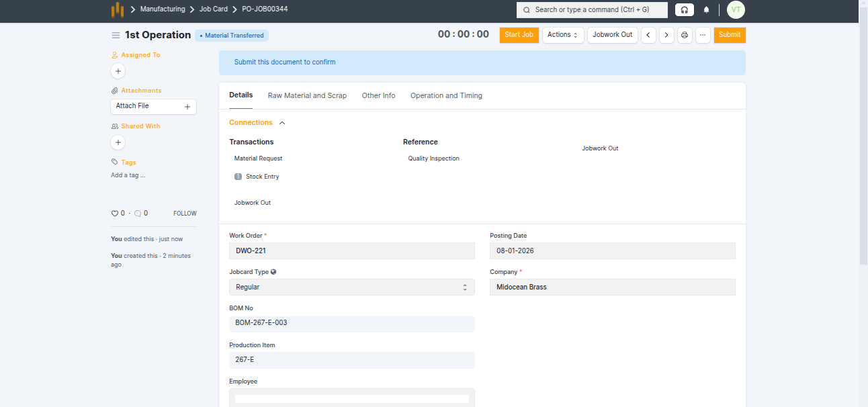868x407 pixels.
Task: Print this job card via printer icon
Action: click(685, 35)
